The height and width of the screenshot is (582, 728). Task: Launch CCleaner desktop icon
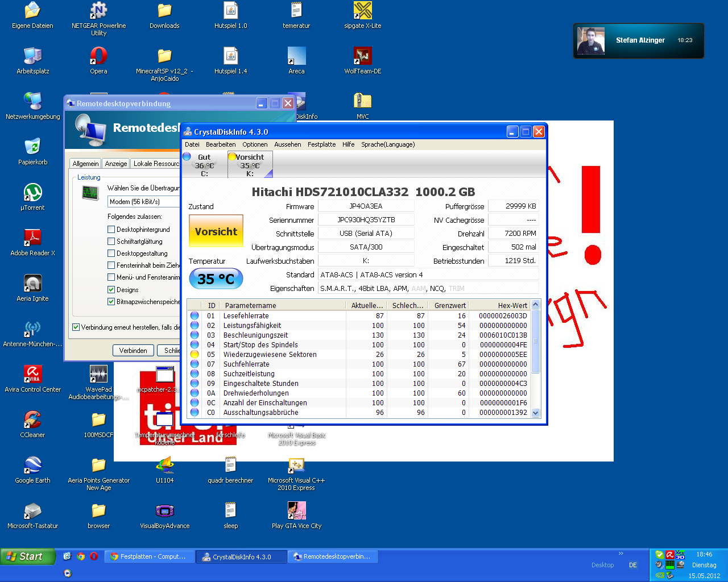(x=32, y=425)
